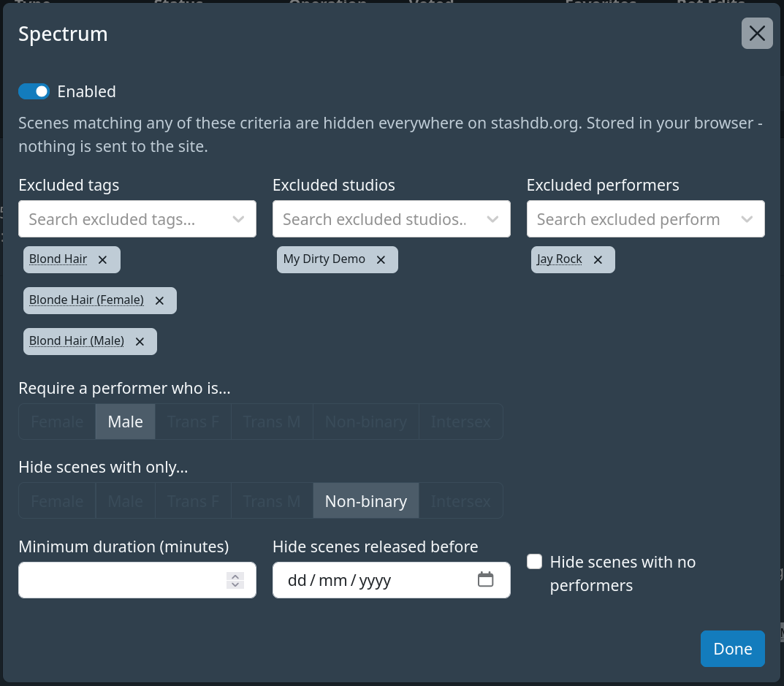Check Hide scenes with no performers
This screenshot has width=784, height=686.
535,562
